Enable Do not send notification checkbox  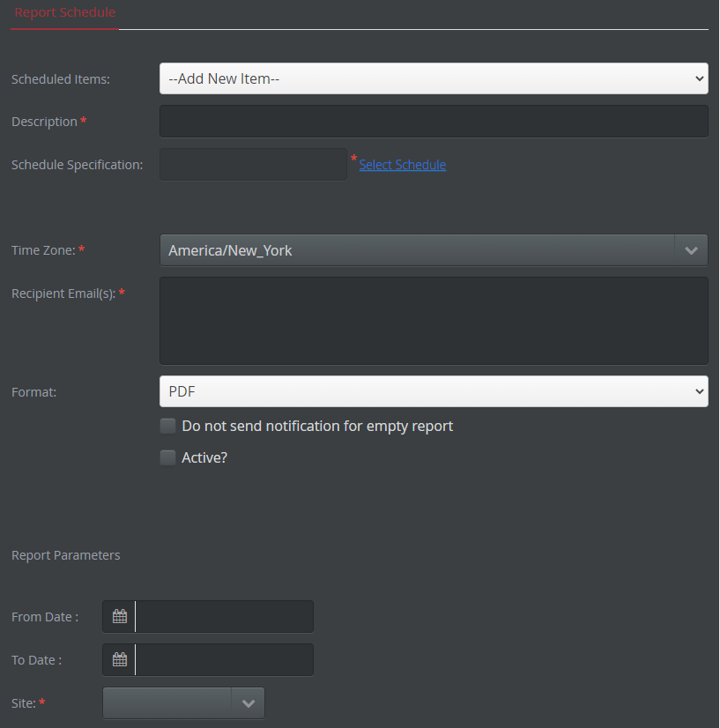(x=168, y=426)
